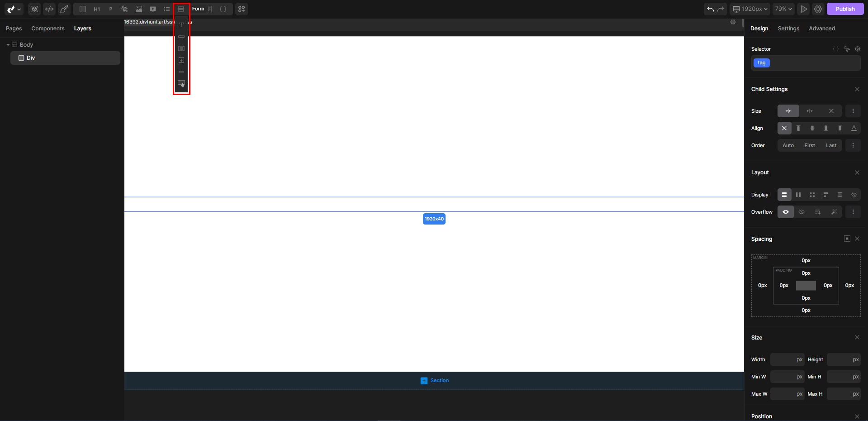
Task: Open more Order options menu
Action: pyautogui.click(x=853, y=145)
